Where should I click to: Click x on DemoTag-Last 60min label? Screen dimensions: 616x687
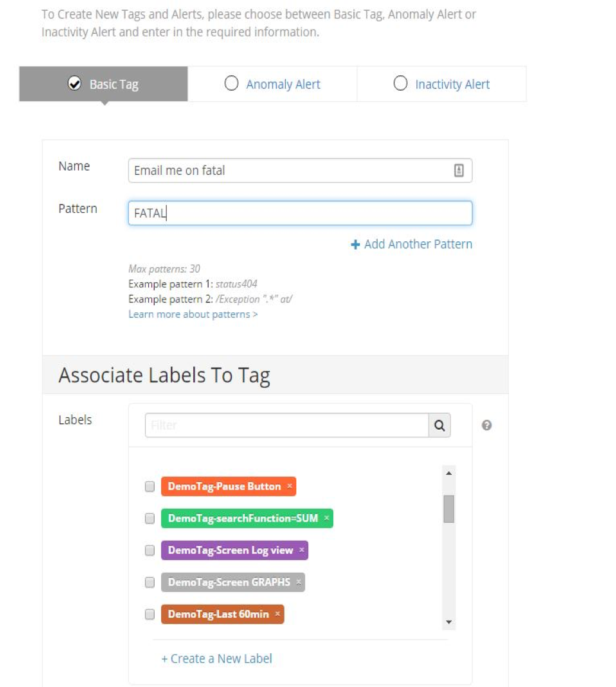(x=277, y=614)
